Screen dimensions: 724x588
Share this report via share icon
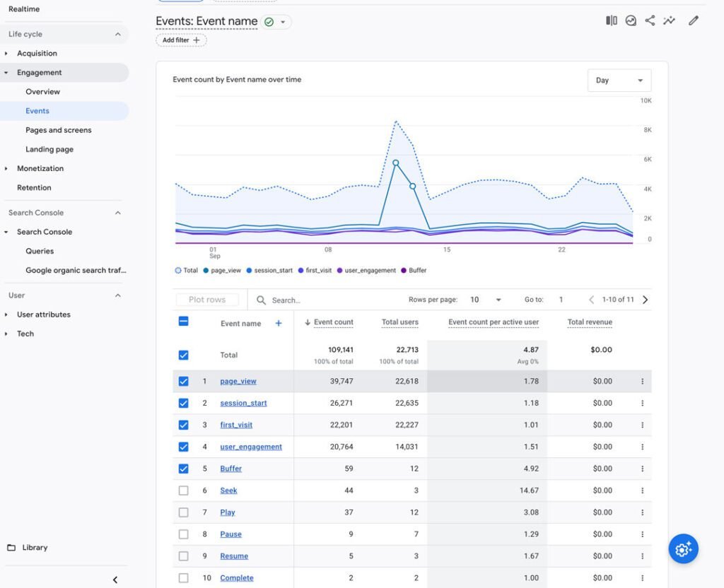point(650,20)
